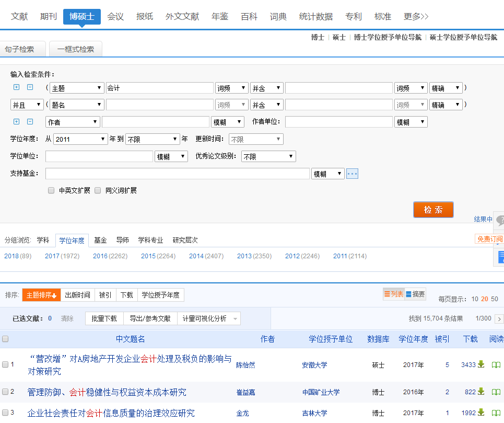504x423 pixels.
Task: Select result row 1 checkbox
Action: click(5, 364)
